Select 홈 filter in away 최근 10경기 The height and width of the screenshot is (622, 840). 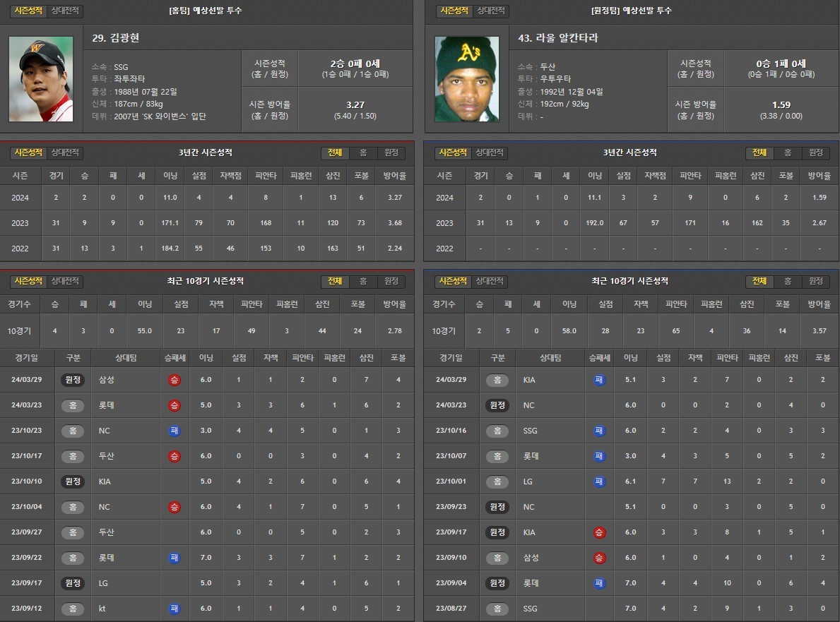[788, 282]
